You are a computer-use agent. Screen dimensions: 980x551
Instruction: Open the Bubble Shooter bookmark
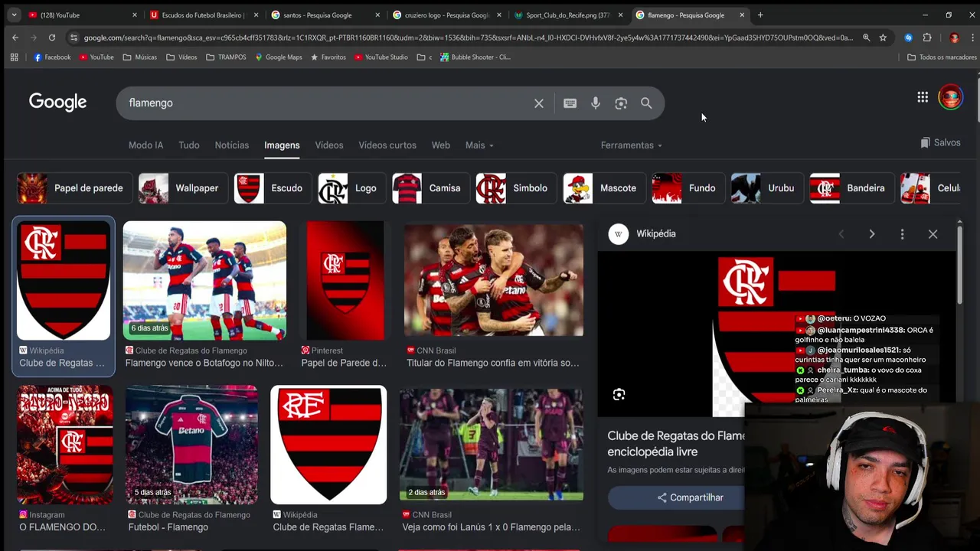coord(475,57)
